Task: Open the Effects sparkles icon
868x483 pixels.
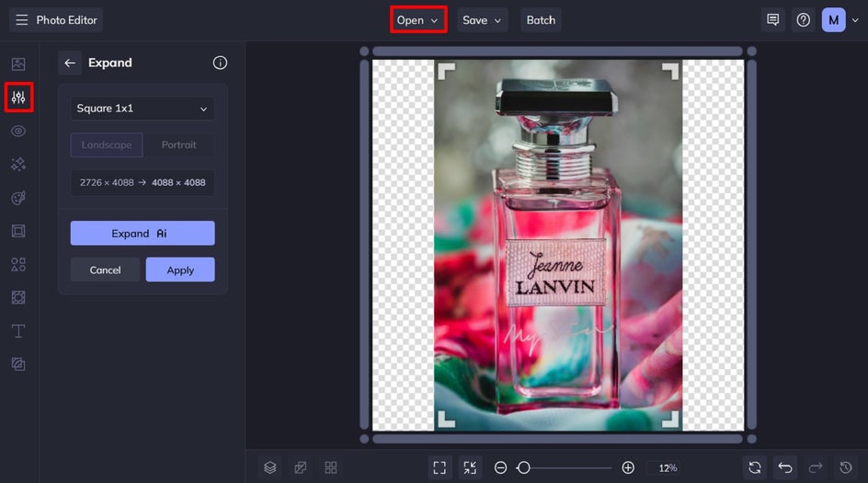Action: [18, 165]
